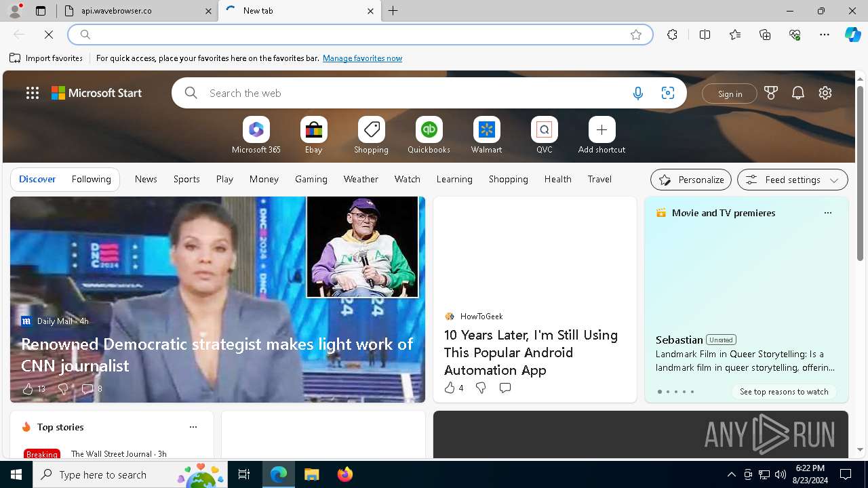Image resolution: width=868 pixels, height=488 pixels.
Task: Open Task View on the taskbar
Action: pyautogui.click(x=244, y=474)
